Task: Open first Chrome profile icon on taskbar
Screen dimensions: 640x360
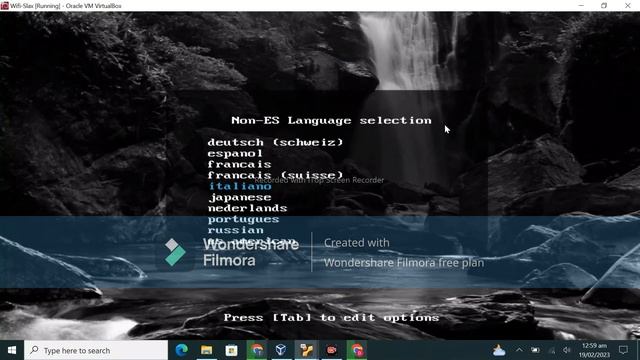Action: 257,350
